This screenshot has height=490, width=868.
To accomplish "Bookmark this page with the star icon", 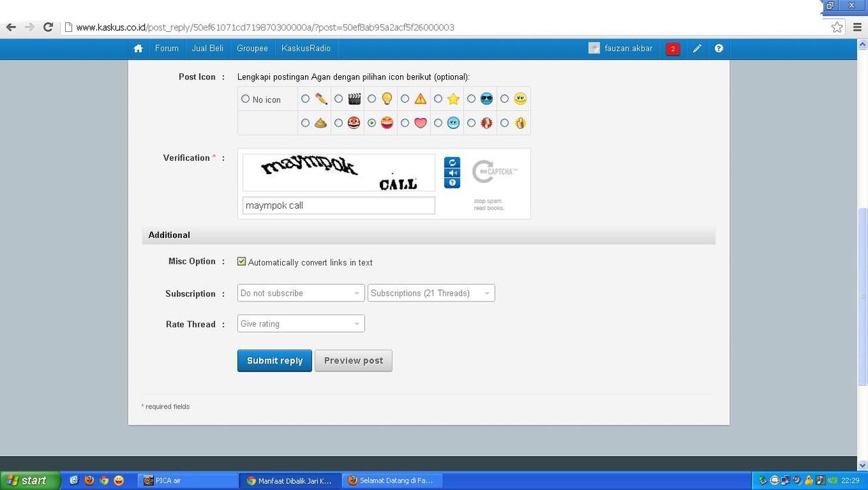I will tap(837, 27).
